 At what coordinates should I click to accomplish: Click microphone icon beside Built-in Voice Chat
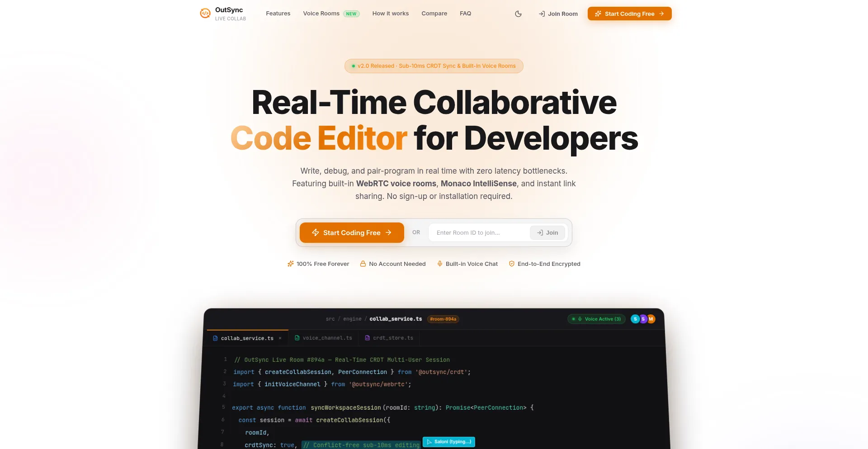[x=440, y=264]
